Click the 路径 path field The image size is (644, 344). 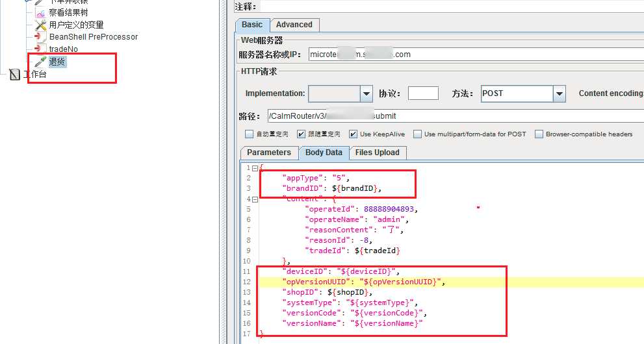[456, 116]
